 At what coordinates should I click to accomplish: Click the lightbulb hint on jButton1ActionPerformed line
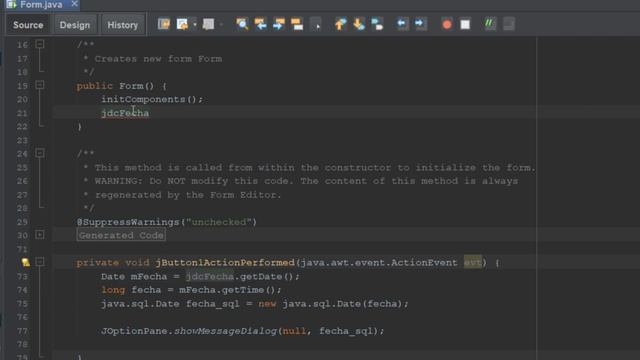26,262
